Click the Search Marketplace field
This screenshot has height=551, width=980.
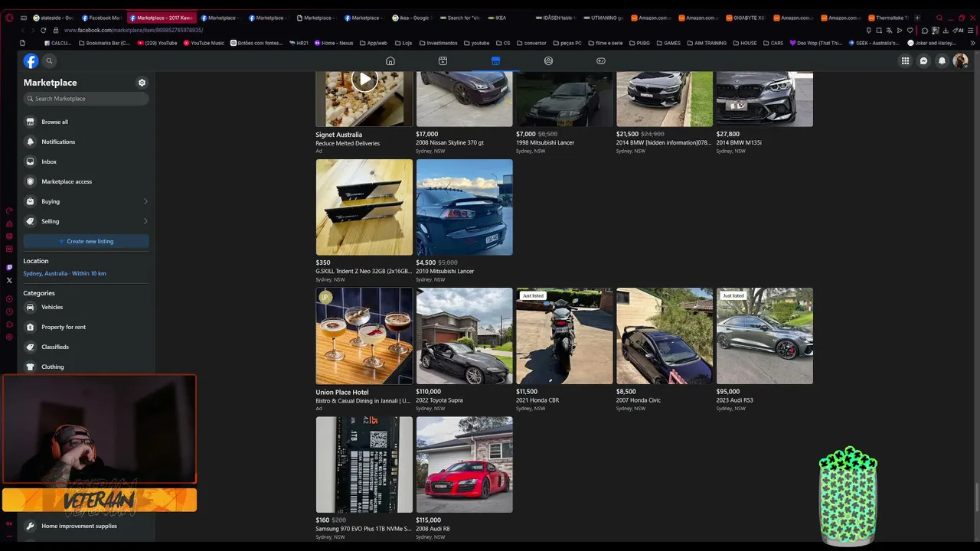86,99
